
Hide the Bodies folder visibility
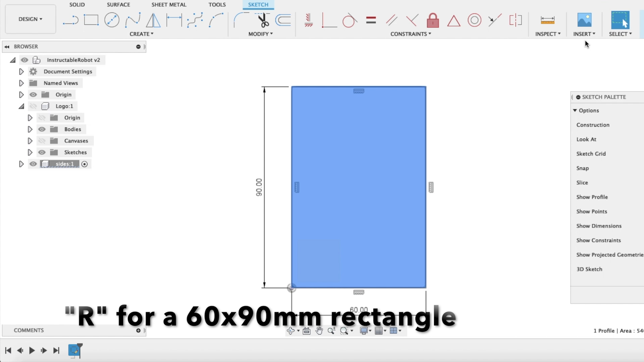click(x=42, y=129)
